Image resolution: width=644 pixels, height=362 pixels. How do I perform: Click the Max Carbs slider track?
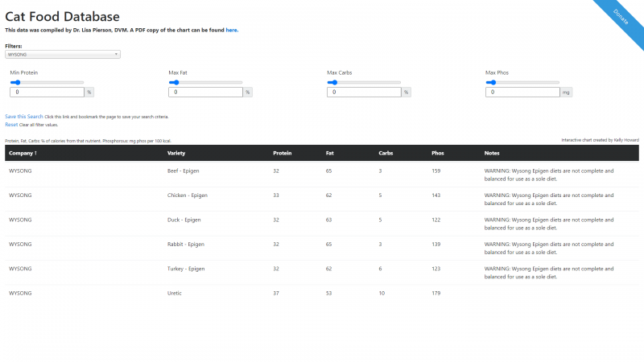coord(365,82)
